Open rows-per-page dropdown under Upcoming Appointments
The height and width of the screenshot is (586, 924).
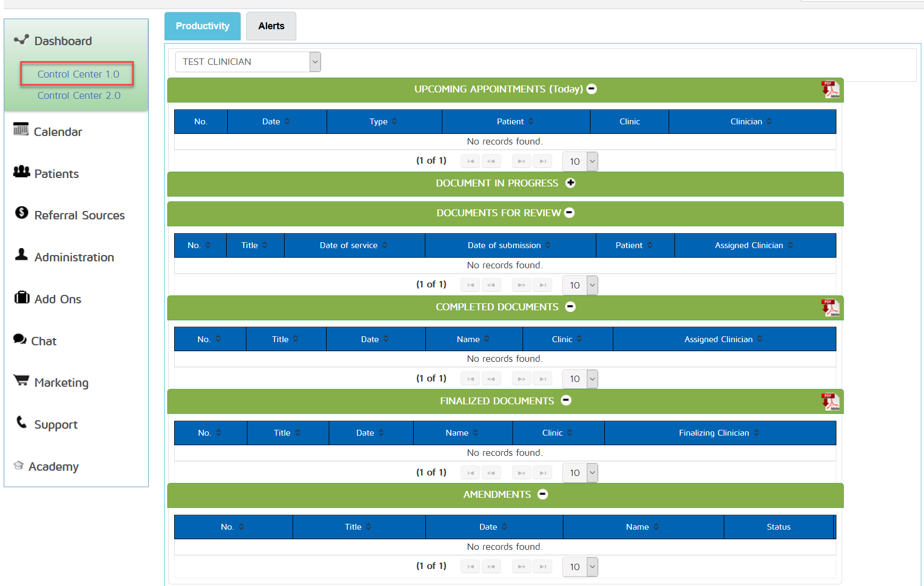pos(592,162)
